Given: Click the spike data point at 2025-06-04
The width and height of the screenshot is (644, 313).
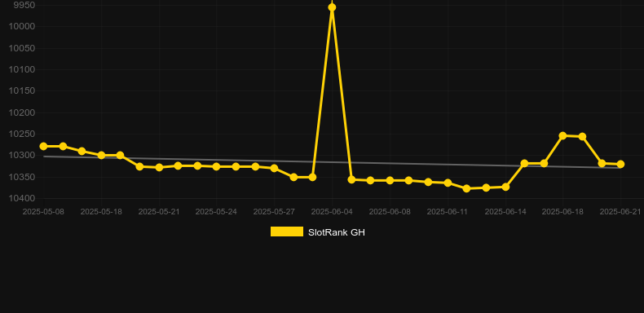Looking at the screenshot, I should tap(332, 7).
